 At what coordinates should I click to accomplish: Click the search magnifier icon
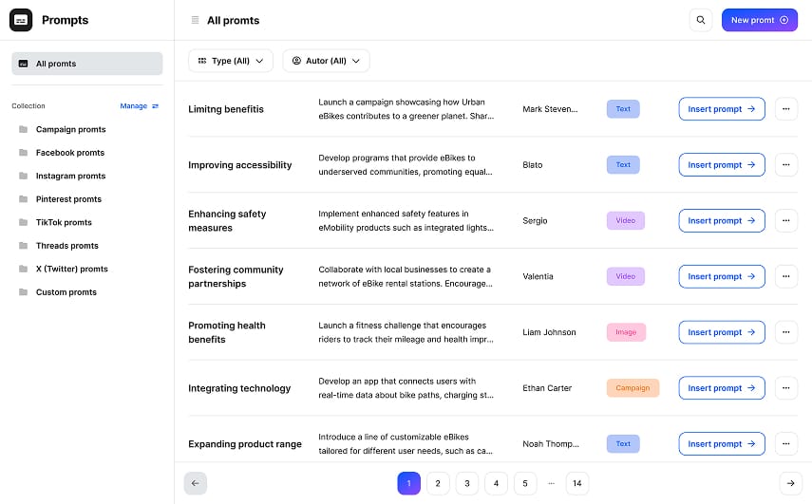[701, 20]
